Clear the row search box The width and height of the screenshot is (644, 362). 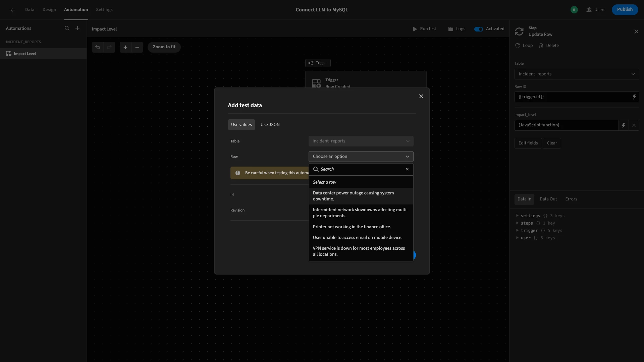407,169
